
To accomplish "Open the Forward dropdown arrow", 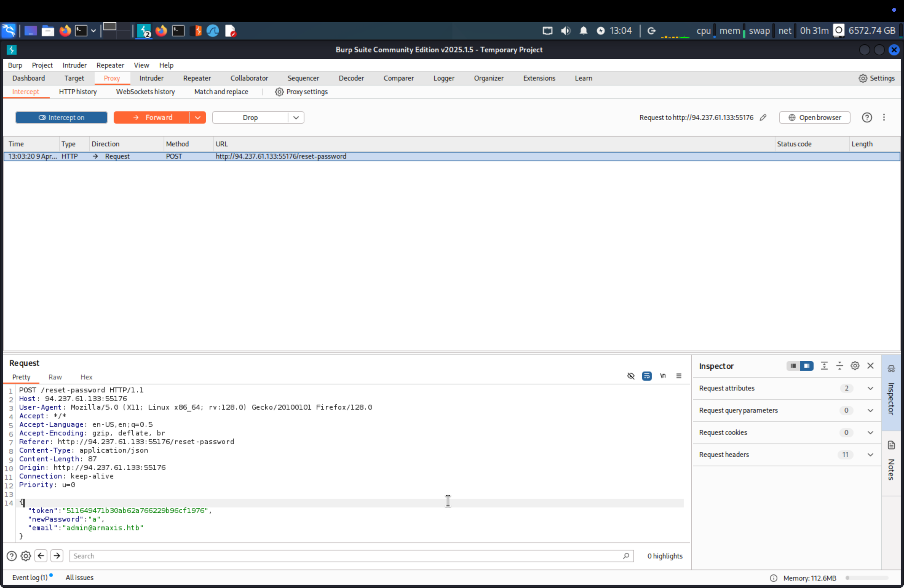I will [x=197, y=117].
